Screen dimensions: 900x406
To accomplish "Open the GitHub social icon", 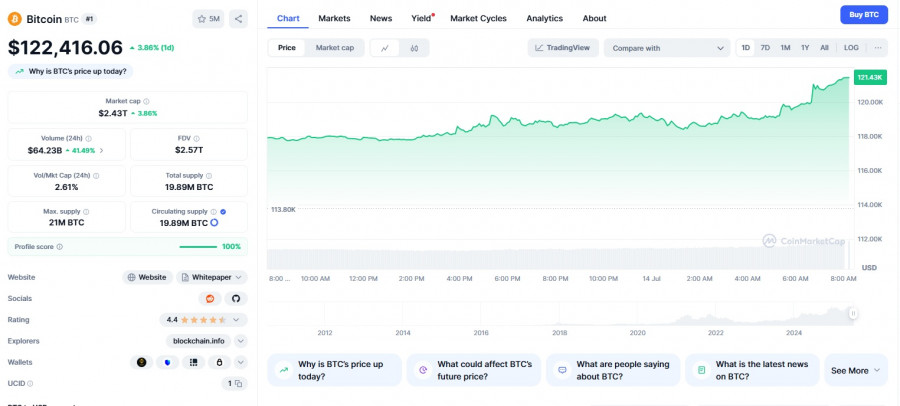I will pyautogui.click(x=236, y=299).
